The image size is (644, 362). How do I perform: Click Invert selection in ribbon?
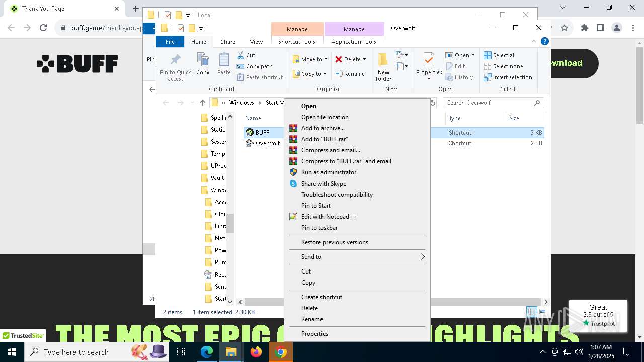tap(508, 77)
